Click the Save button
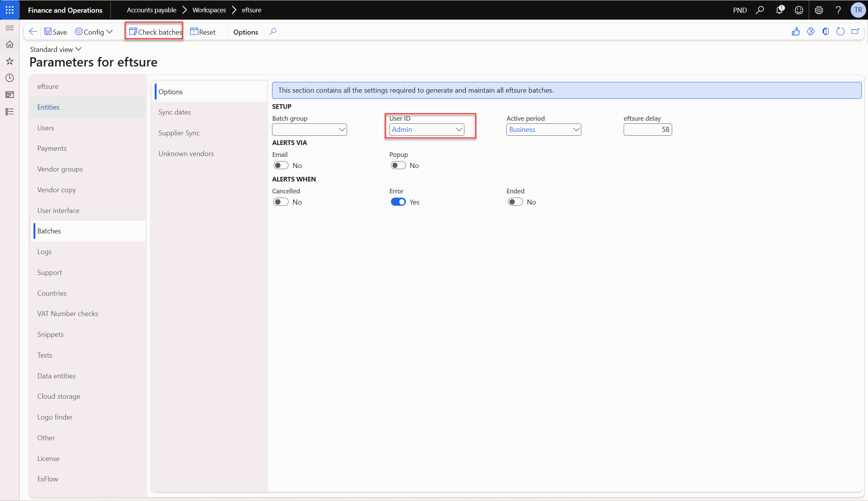The image size is (868, 501). [56, 32]
